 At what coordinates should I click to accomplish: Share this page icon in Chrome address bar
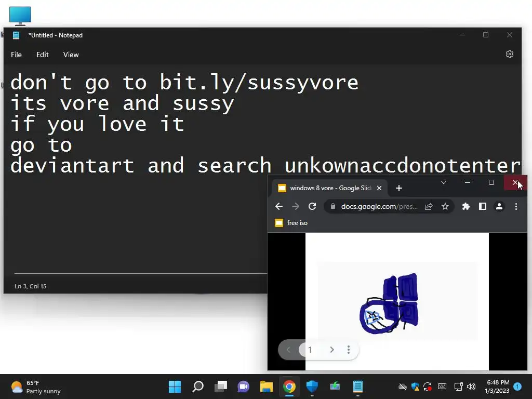(429, 206)
